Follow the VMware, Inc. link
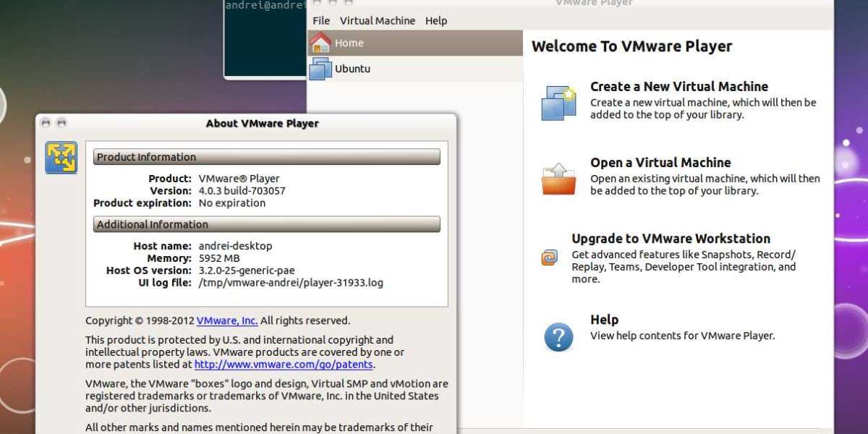868x434 pixels. (227, 320)
